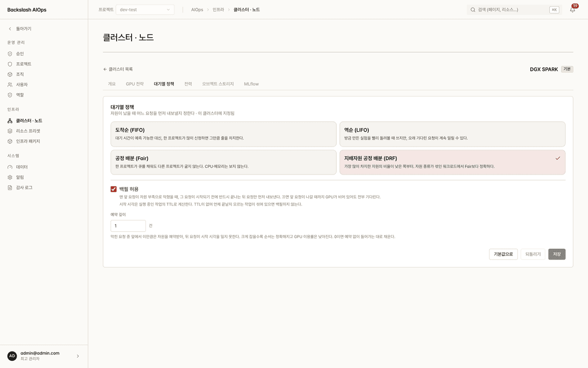
Task: Open the dev-test project dropdown
Action: pos(145,10)
